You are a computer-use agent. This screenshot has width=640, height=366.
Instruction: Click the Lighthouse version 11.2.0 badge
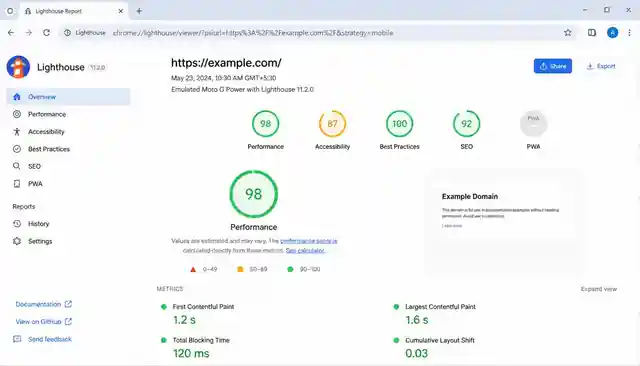tap(98, 67)
